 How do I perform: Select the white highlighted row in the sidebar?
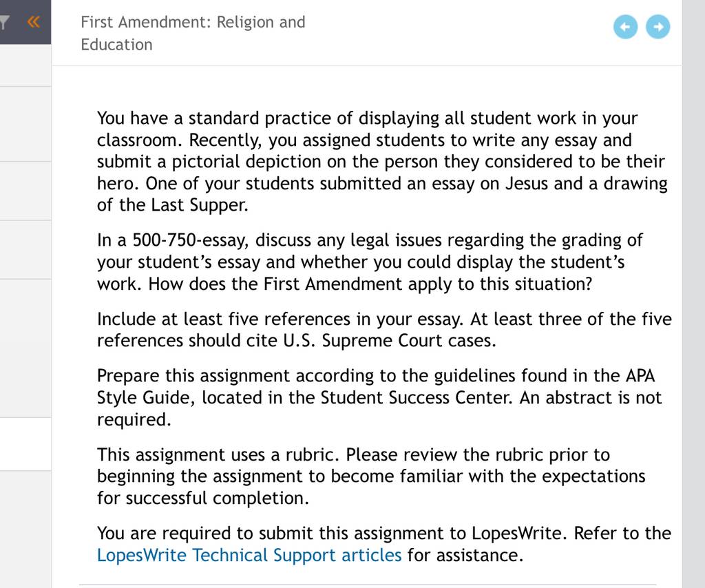[x=25, y=444]
